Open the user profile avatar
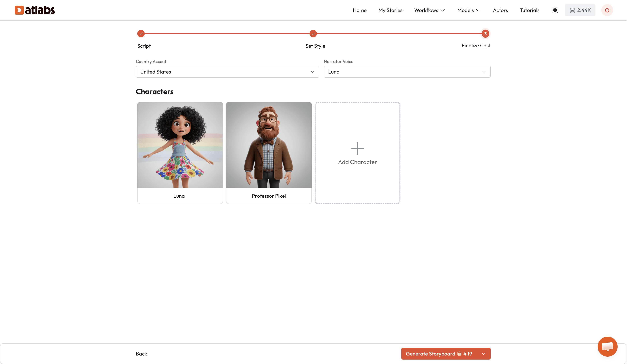This screenshot has width=632, height=364. pos(607,10)
